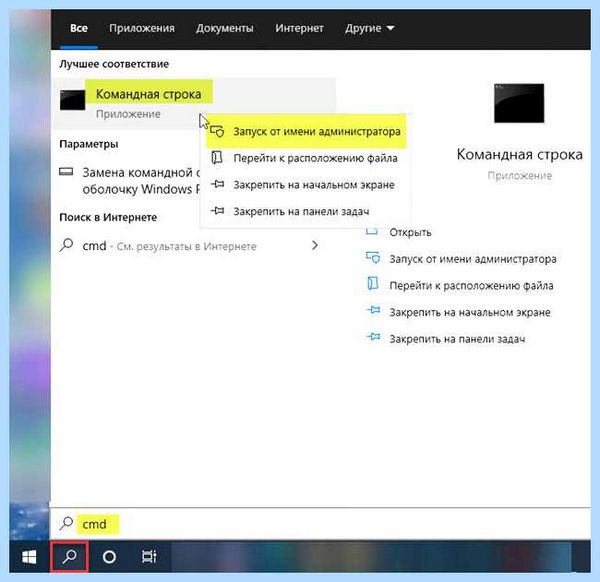Click Командная строка title in preview pane

(x=520, y=155)
